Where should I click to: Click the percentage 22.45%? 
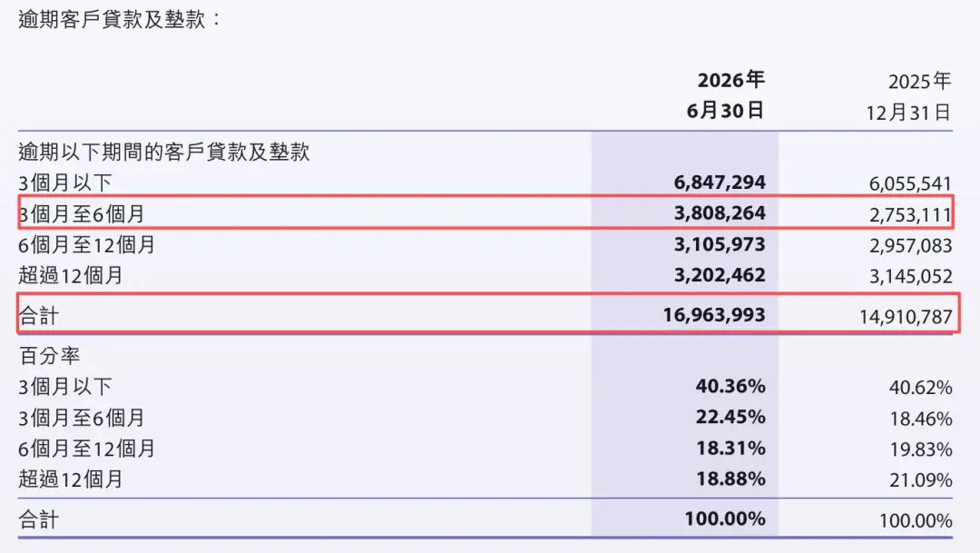point(730,416)
